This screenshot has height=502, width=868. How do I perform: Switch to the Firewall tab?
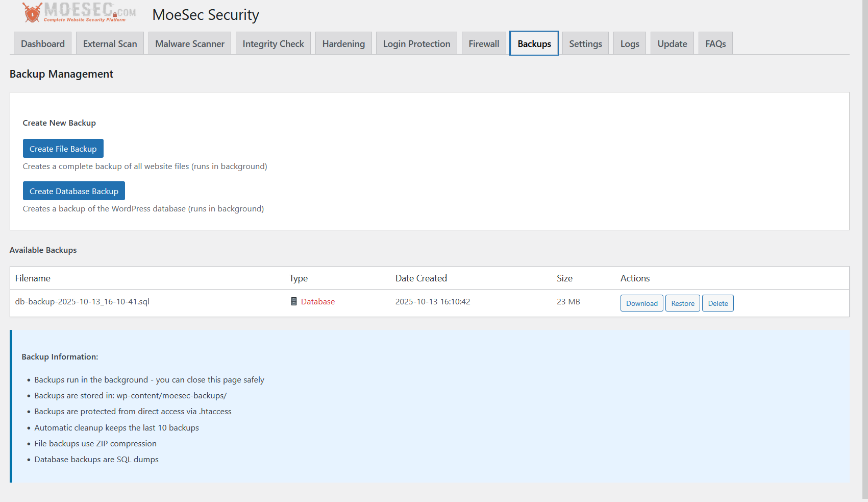[x=484, y=43]
